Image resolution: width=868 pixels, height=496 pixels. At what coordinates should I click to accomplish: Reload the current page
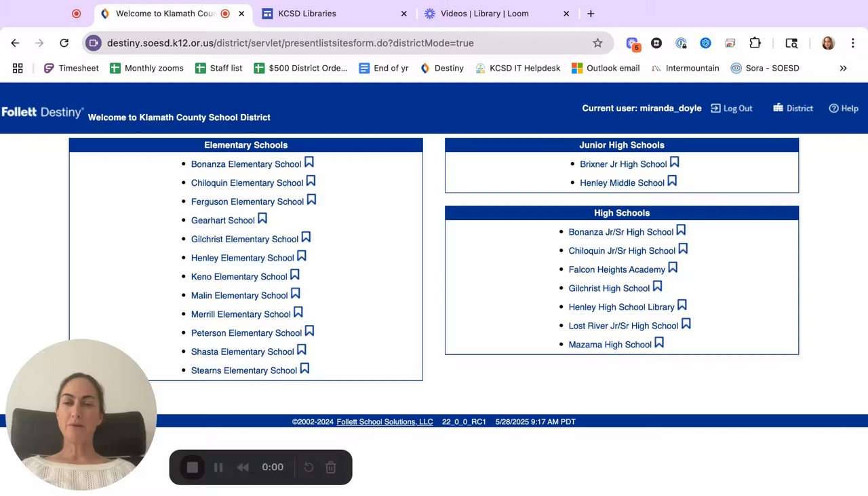[64, 43]
